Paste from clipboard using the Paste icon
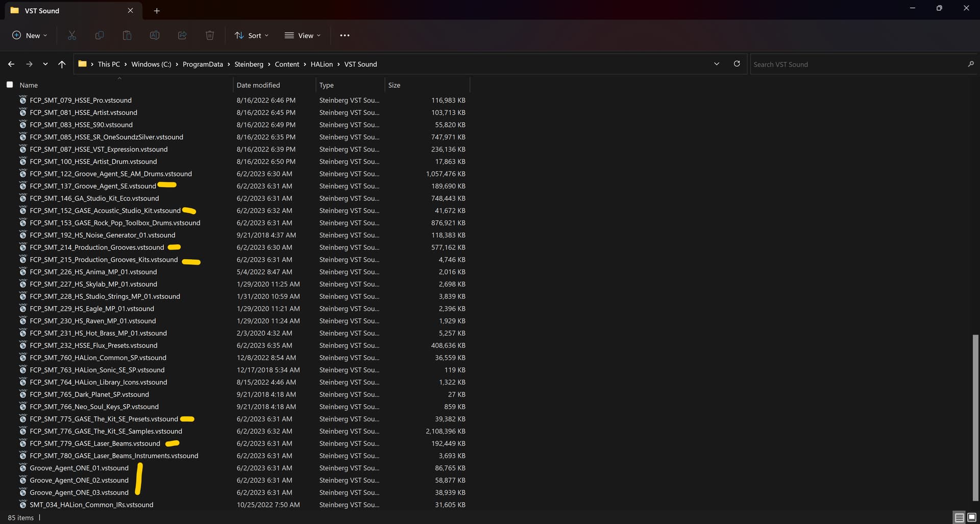This screenshot has width=980, height=524. click(x=127, y=35)
